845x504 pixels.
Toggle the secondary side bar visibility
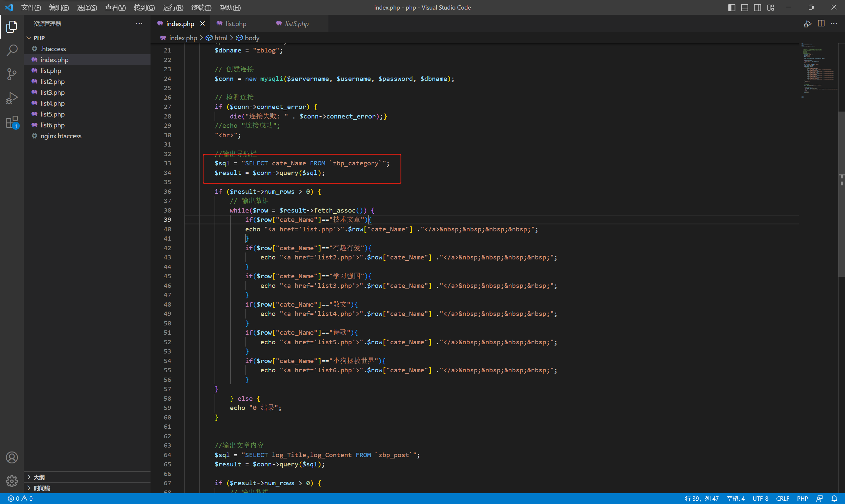(x=758, y=8)
